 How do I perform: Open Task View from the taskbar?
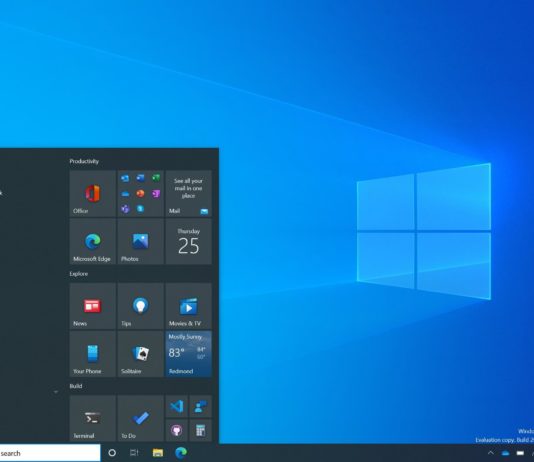pyautogui.click(x=134, y=453)
